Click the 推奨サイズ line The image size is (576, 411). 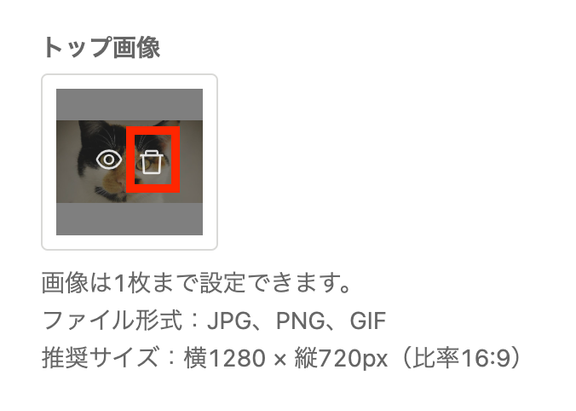(x=281, y=358)
